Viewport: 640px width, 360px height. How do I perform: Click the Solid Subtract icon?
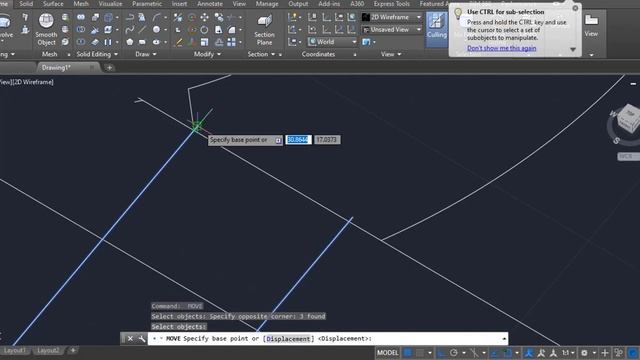tap(81, 29)
